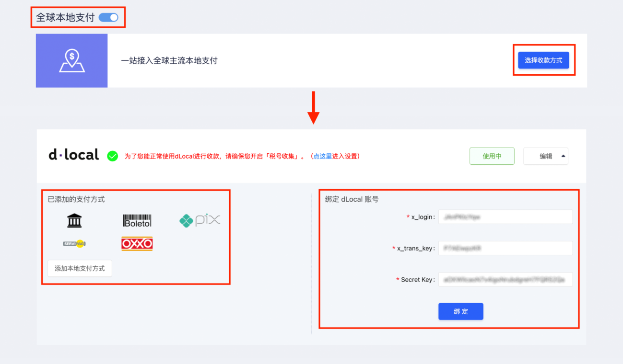Click the 使用中 status badge
Screen dimensions: 623x364
[492, 156]
